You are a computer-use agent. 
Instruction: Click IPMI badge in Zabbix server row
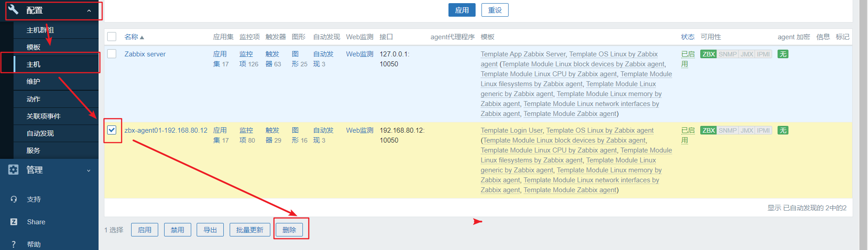coord(763,54)
